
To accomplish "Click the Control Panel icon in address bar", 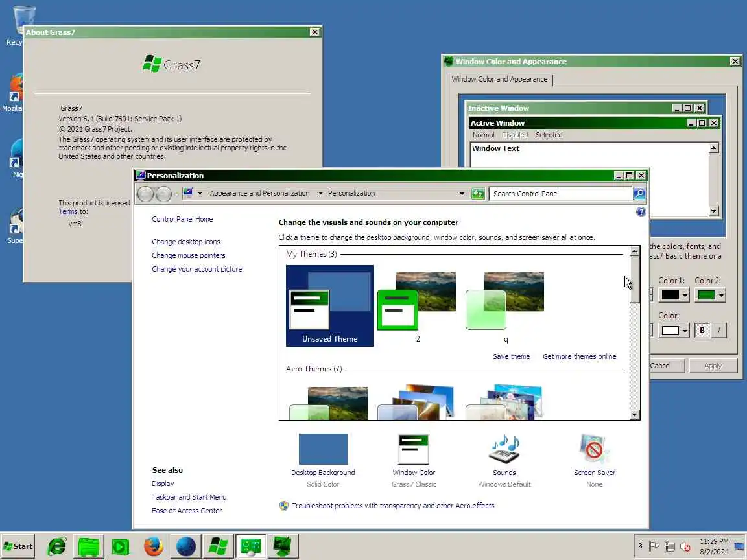I will (x=188, y=193).
